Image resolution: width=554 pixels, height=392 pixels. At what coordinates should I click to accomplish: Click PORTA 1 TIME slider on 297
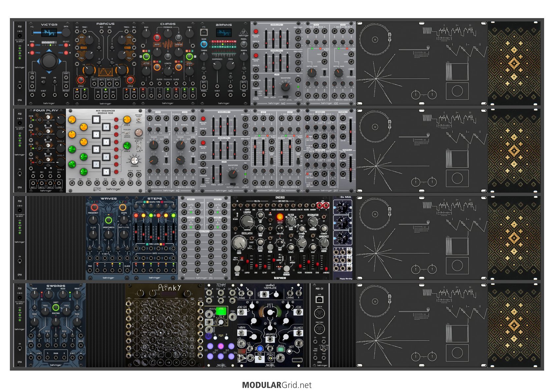click(x=351, y=131)
